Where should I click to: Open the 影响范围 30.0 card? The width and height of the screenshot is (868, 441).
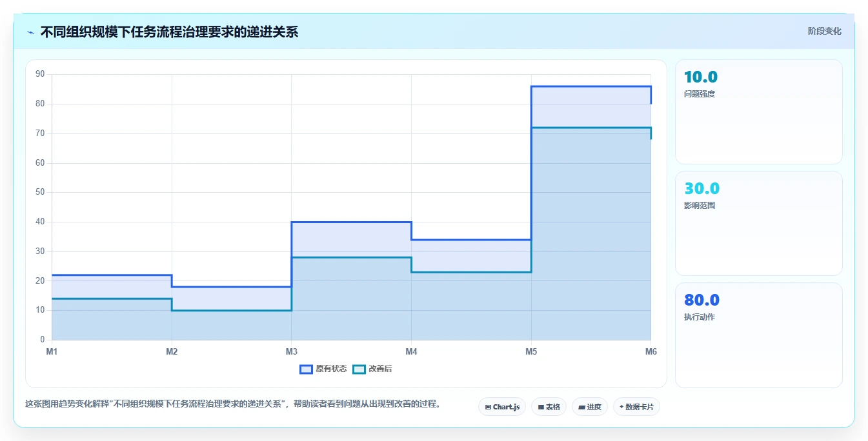pyautogui.click(x=759, y=224)
